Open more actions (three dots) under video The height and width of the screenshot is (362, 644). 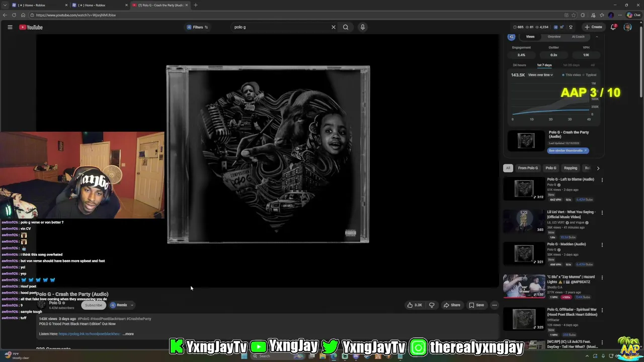(x=494, y=305)
